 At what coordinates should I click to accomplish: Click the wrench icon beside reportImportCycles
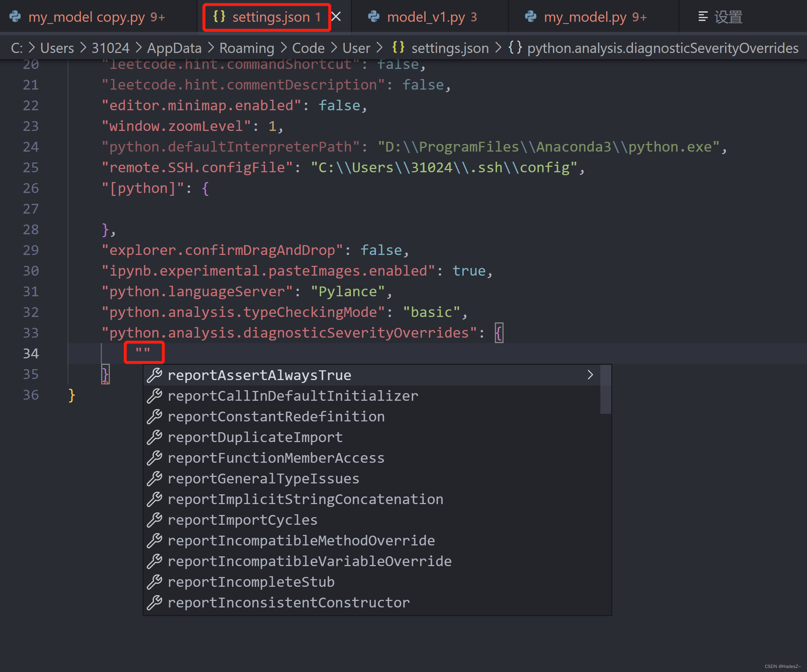pos(155,520)
